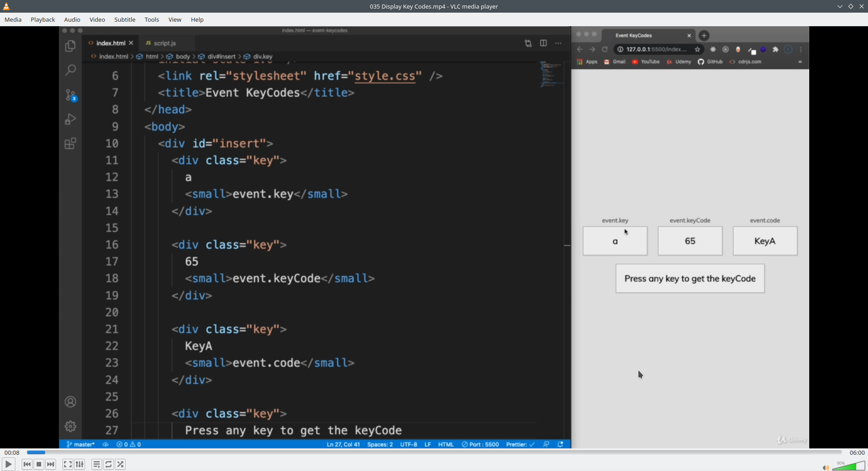Split the VS Code editor
Image resolution: width=868 pixels, height=471 pixels.
pos(543,43)
